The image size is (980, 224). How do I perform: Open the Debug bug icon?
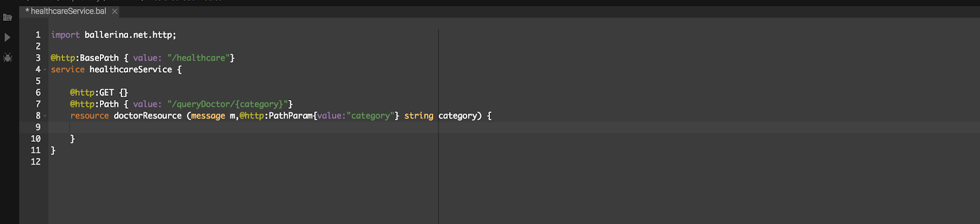(x=7, y=58)
